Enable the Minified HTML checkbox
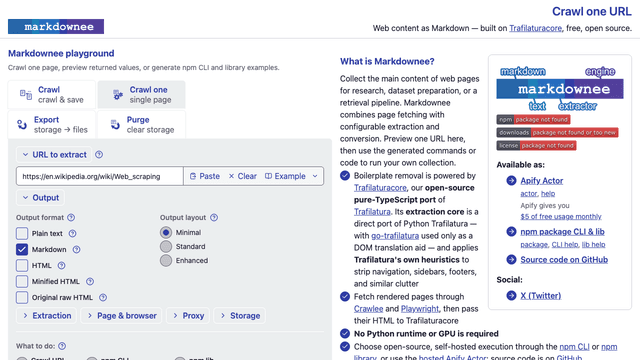The height and width of the screenshot is (360, 640). (x=22, y=282)
